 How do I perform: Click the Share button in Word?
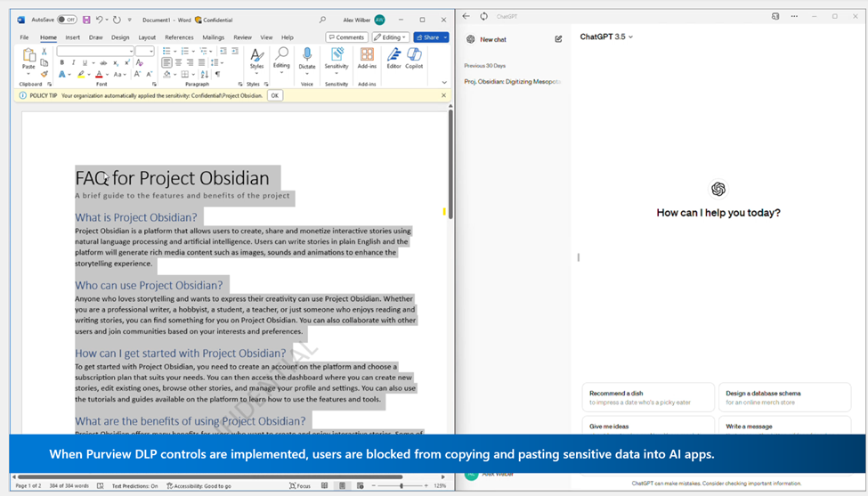pyautogui.click(x=431, y=37)
